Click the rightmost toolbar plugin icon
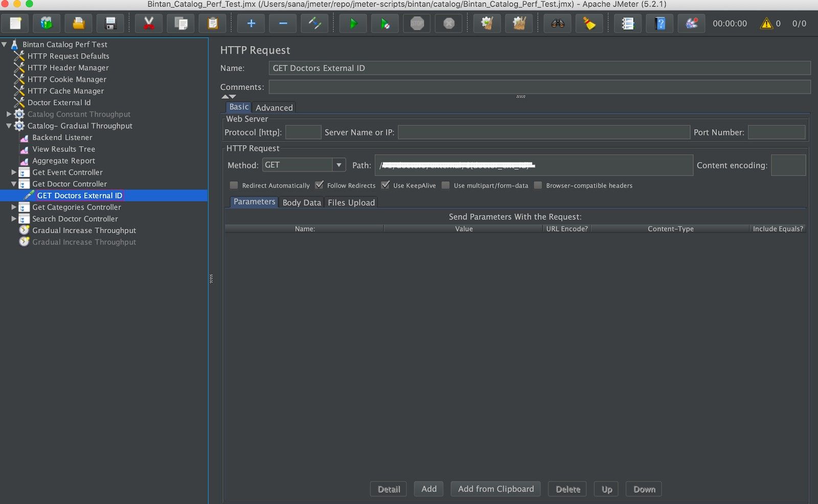The image size is (818, 504). pyautogui.click(x=692, y=24)
